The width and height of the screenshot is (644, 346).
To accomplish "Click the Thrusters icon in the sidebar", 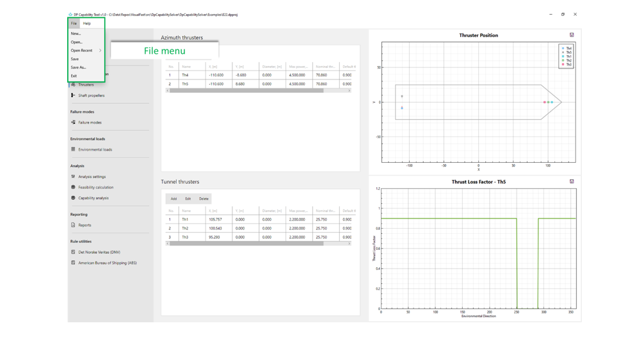I will point(73,85).
